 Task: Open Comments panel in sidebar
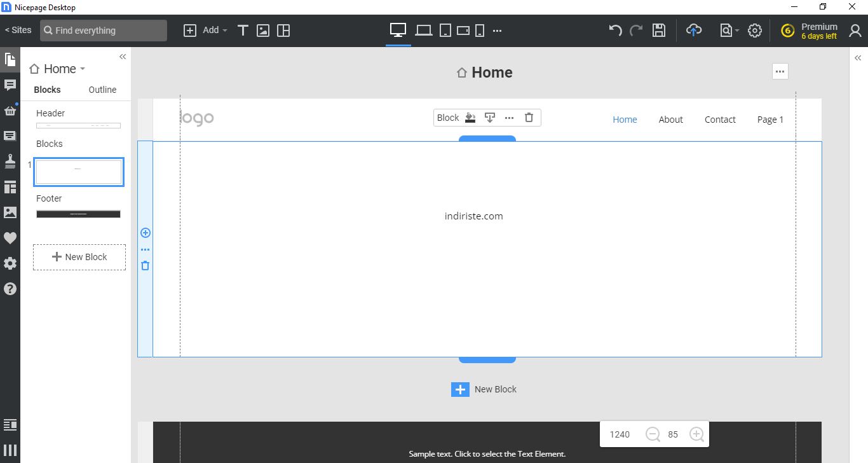pyautogui.click(x=10, y=85)
